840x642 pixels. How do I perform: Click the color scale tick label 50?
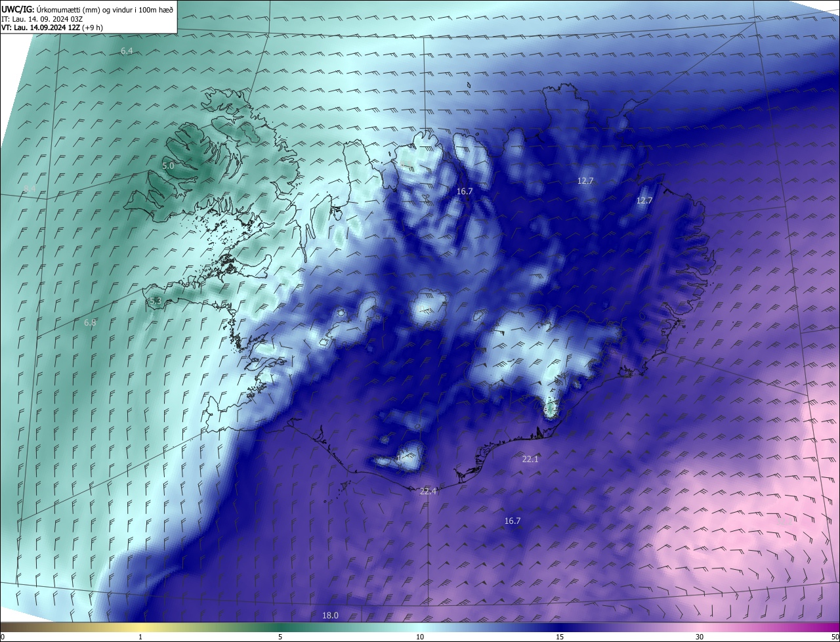[835, 637]
